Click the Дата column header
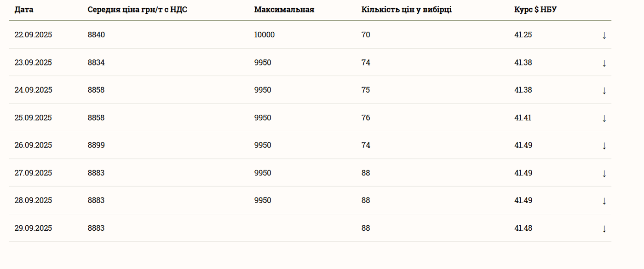 (x=24, y=10)
